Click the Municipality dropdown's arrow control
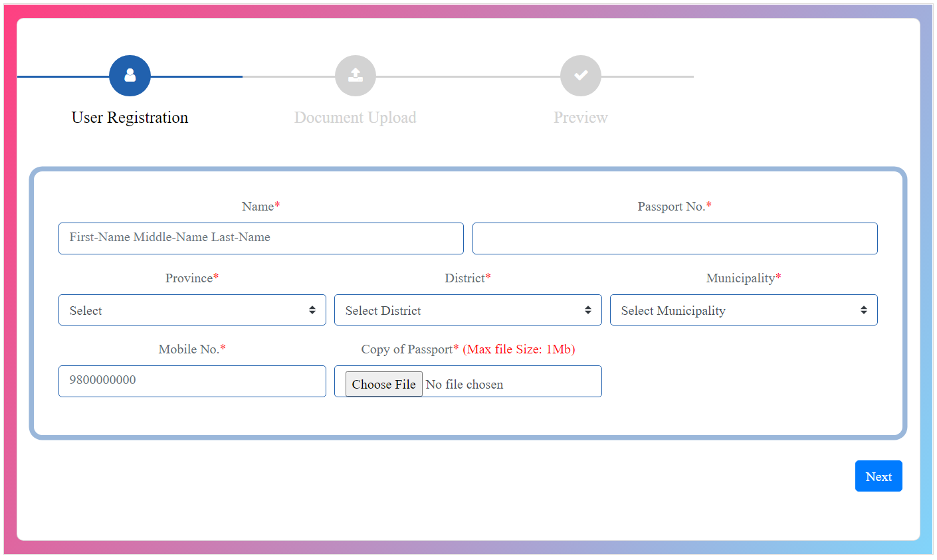Image resolution: width=937 pixels, height=560 pixels. coord(863,310)
